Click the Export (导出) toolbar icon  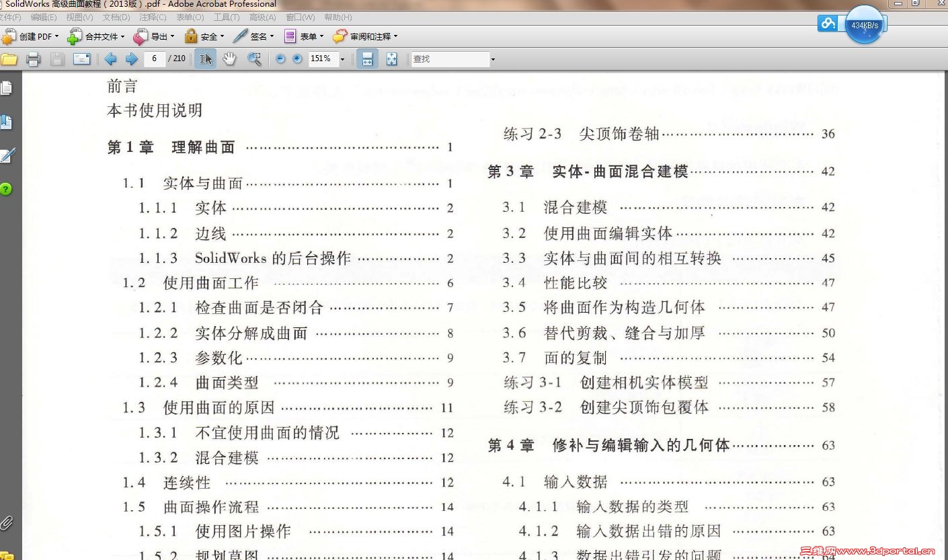141,36
